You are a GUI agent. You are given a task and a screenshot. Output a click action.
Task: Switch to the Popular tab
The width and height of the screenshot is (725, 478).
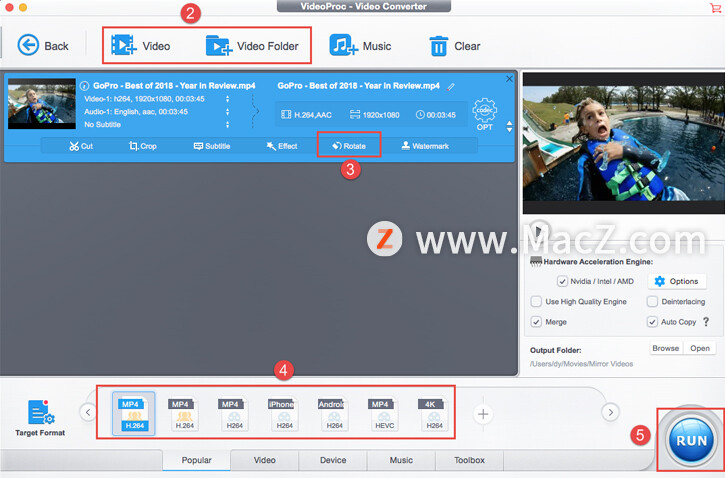(197, 460)
